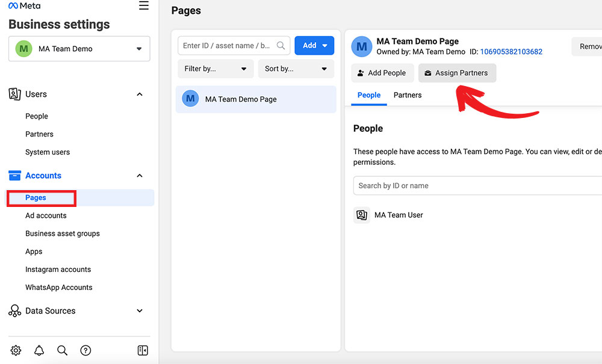Image resolution: width=602 pixels, height=364 pixels.
Task: Click the Meta logo
Action: point(25,6)
